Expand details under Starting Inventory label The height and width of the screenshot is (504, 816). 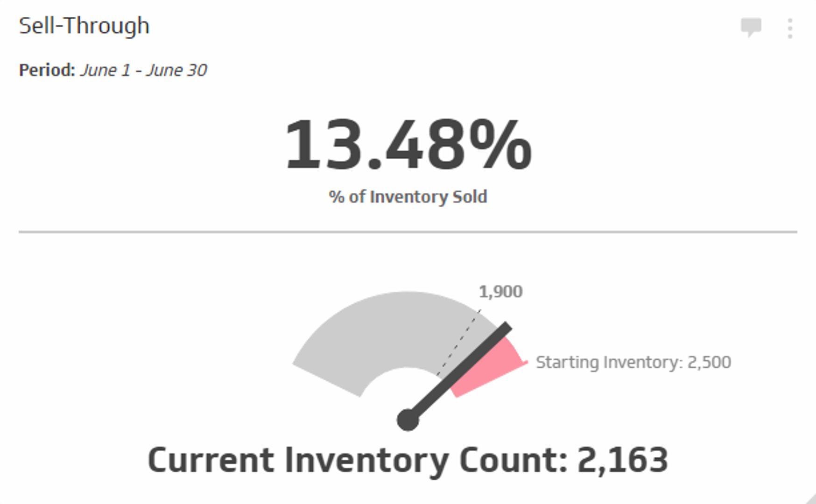[634, 361]
